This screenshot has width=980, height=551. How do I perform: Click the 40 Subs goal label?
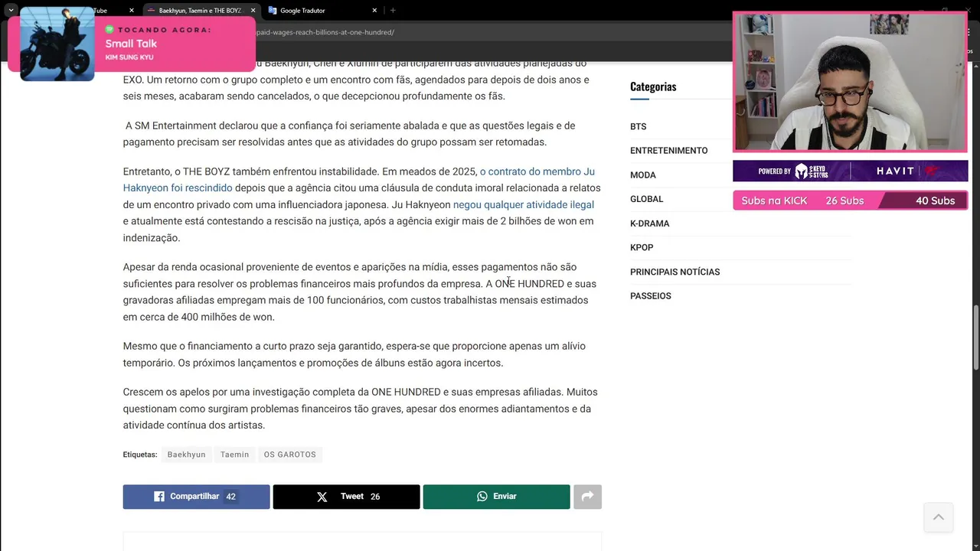pyautogui.click(x=936, y=201)
